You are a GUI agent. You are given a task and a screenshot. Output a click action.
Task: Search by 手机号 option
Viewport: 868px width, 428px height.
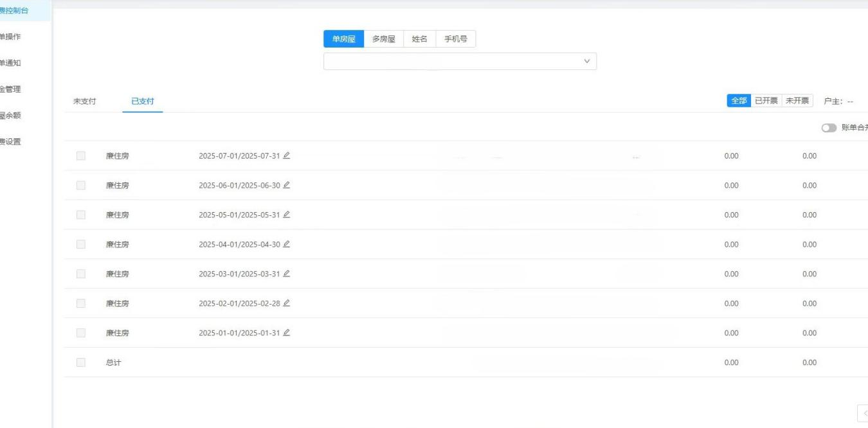pos(456,39)
